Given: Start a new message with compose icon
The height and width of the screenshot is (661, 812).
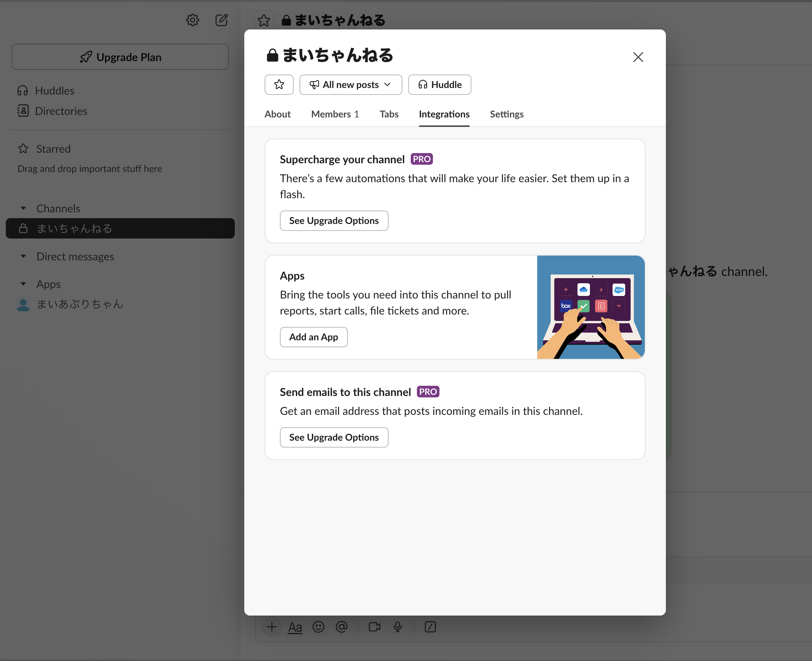Looking at the screenshot, I should (x=222, y=20).
